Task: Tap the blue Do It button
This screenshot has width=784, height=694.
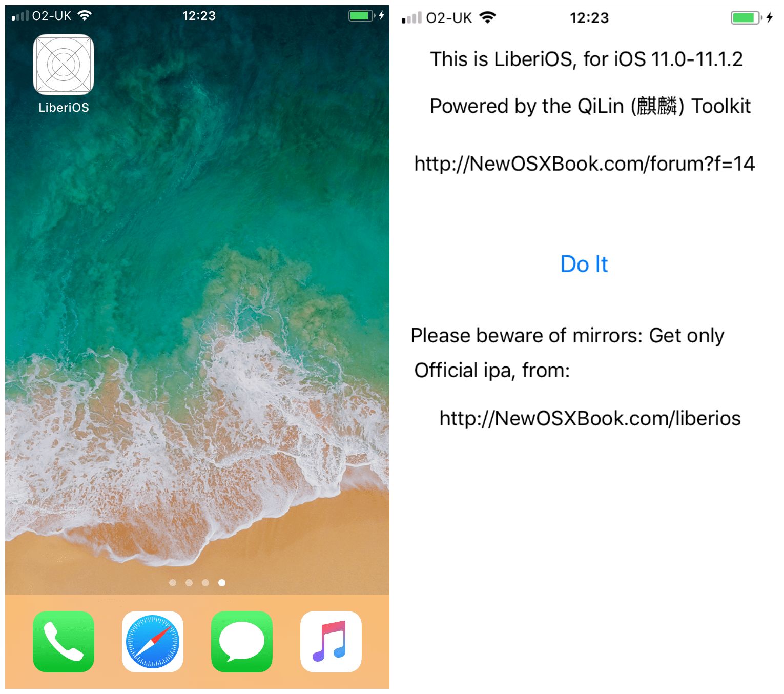Action: click(584, 264)
